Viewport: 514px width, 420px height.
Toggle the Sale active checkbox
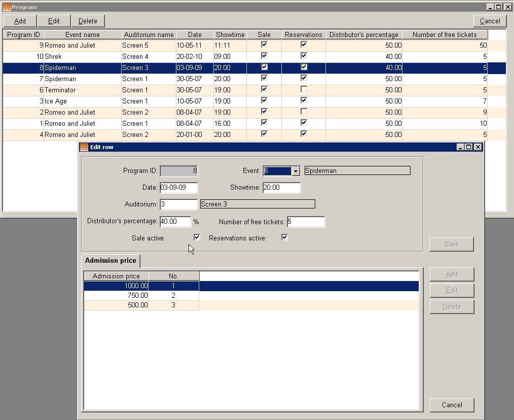(x=197, y=237)
